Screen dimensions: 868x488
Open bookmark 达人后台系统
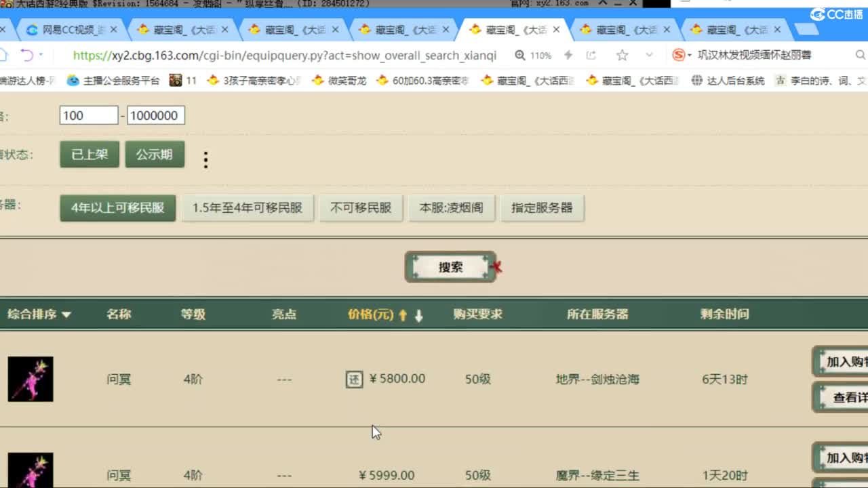[728, 81]
